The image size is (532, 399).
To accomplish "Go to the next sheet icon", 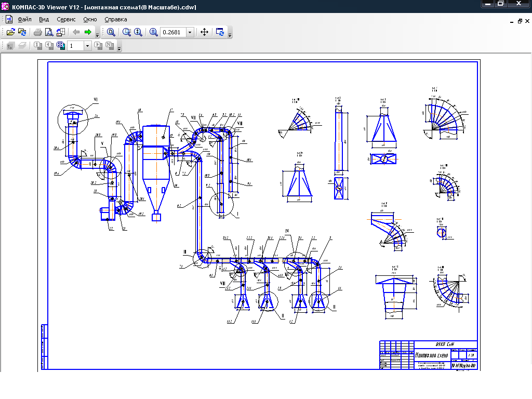I will point(98,46).
